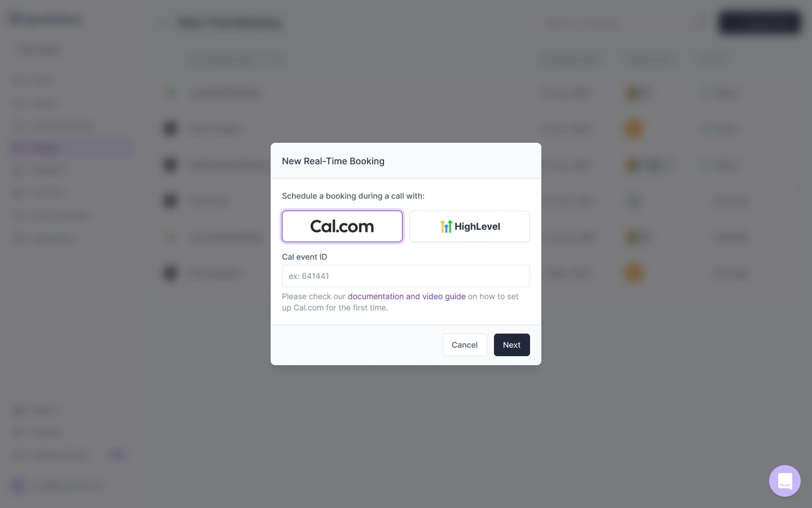Cancel the New Real-Time Booking dialog

pyautogui.click(x=465, y=345)
